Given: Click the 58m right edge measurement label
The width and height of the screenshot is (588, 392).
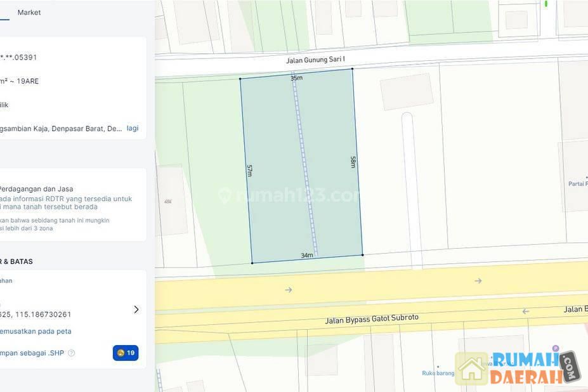Looking at the screenshot, I should pyautogui.click(x=353, y=162).
